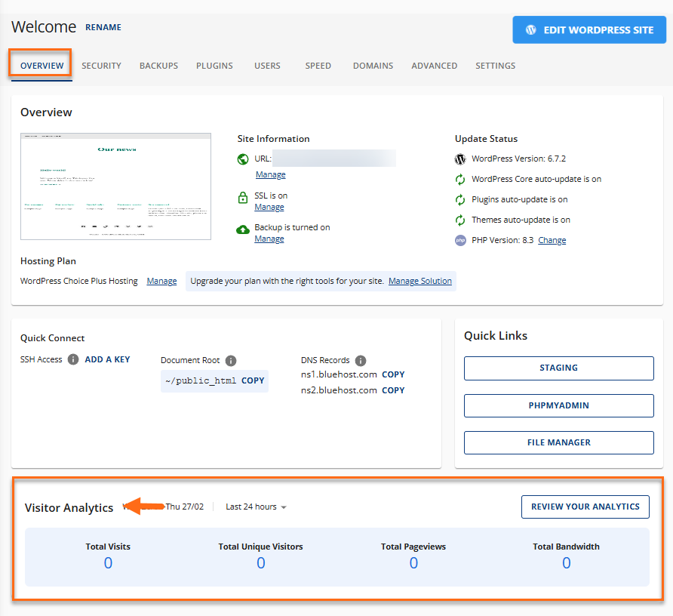Viewport: 673px width, 616px height.
Task: Click the 'ns2.bluehost.com' nameserver text
Action: tap(339, 390)
